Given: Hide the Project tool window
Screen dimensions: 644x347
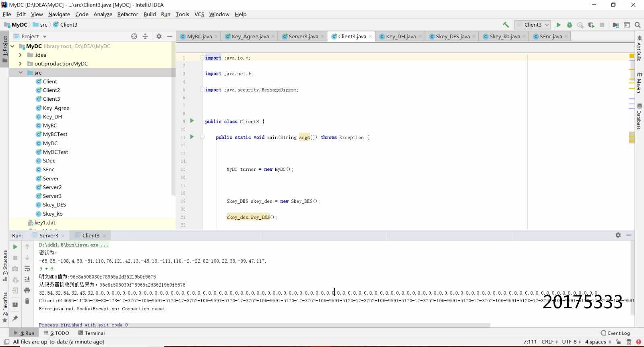Looking at the screenshot, I should (x=170, y=36).
